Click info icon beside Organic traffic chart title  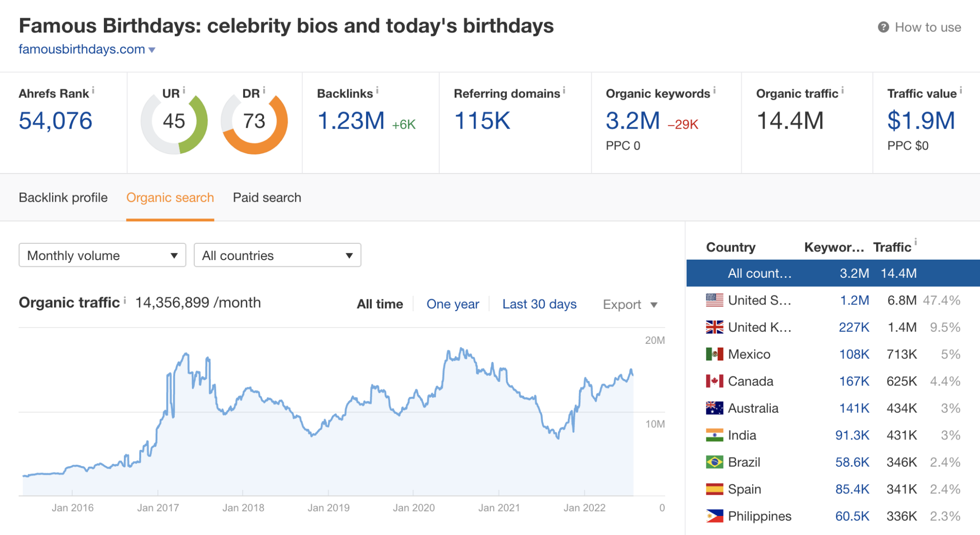pos(125,300)
